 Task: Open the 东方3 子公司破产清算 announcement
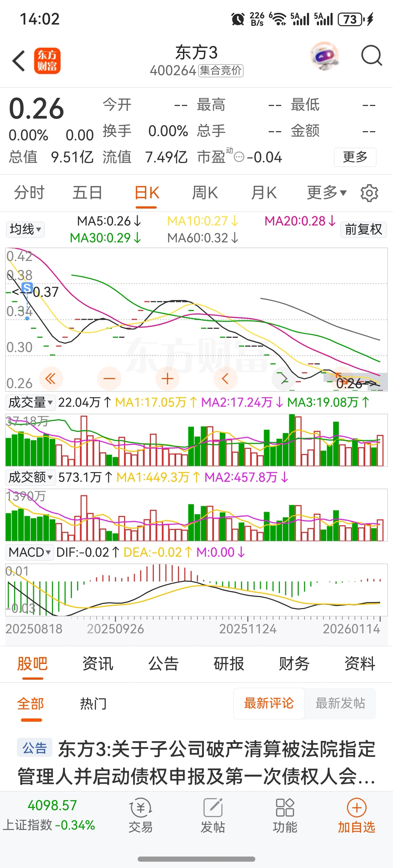click(196, 763)
